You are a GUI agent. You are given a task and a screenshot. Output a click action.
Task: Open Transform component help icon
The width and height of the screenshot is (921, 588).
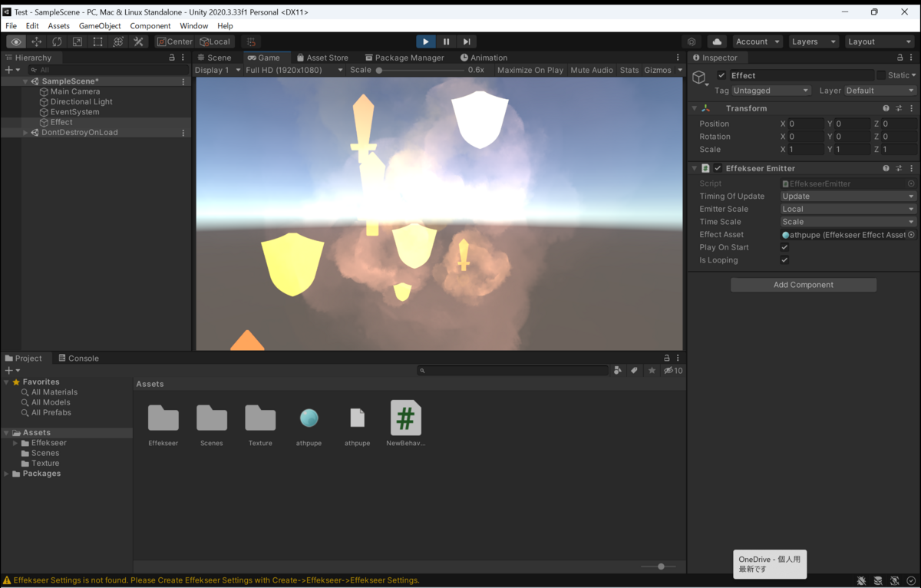(886, 108)
